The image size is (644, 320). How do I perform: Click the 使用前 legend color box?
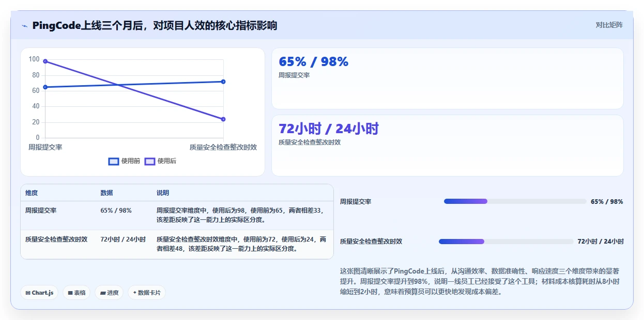click(x=114, y=162)
